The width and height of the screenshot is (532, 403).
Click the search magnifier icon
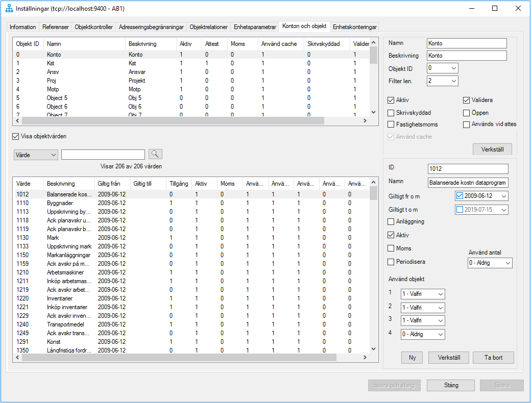[155, 154]
